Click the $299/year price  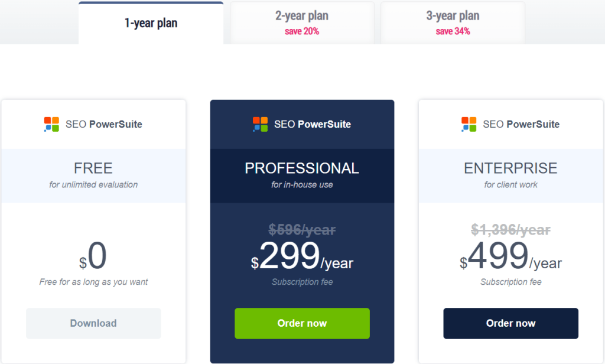(x=302, y=256)
